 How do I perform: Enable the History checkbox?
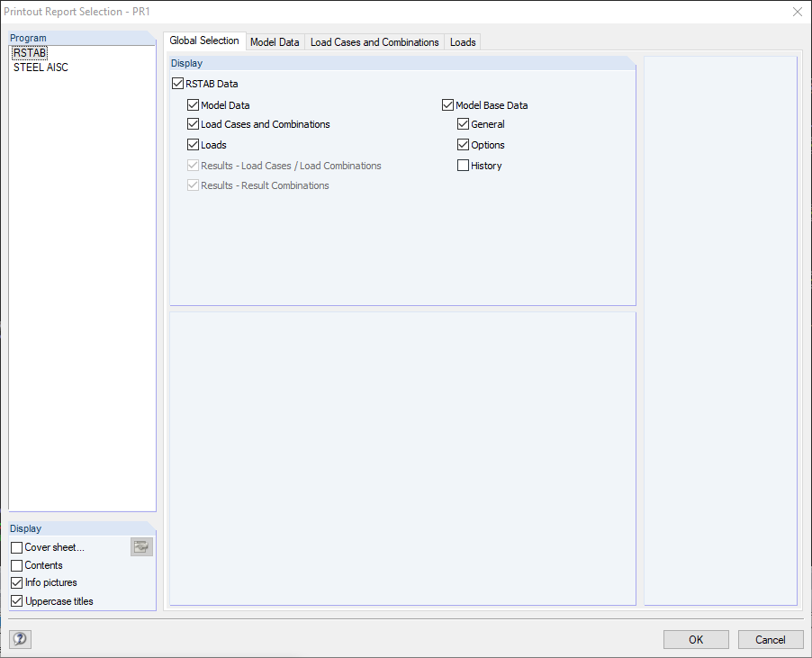462,165
